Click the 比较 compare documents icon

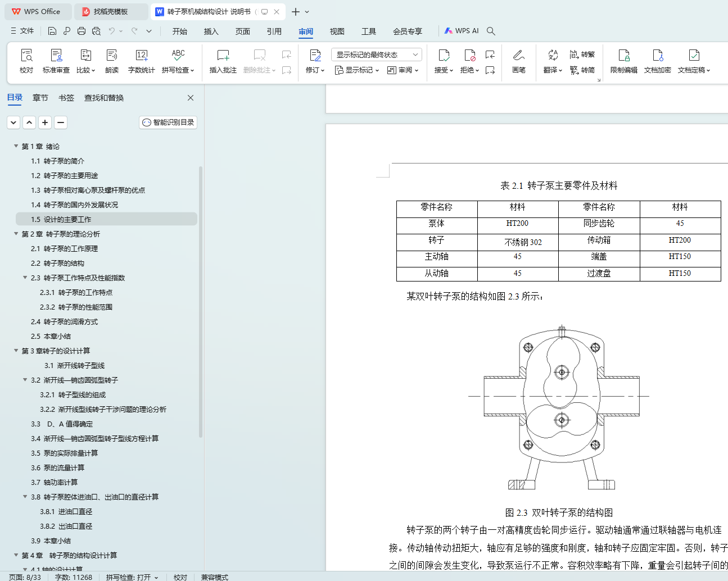pyautogui.click(x=85, y=55)
